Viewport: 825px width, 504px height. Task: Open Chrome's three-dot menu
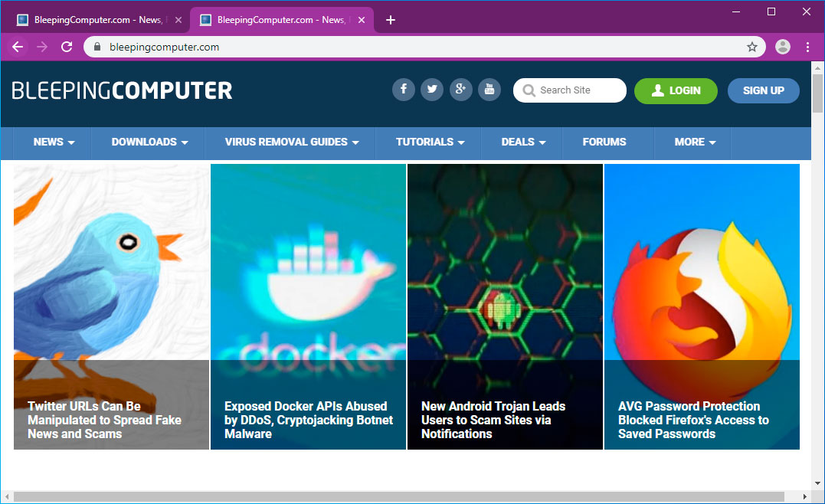click(808, 47)
